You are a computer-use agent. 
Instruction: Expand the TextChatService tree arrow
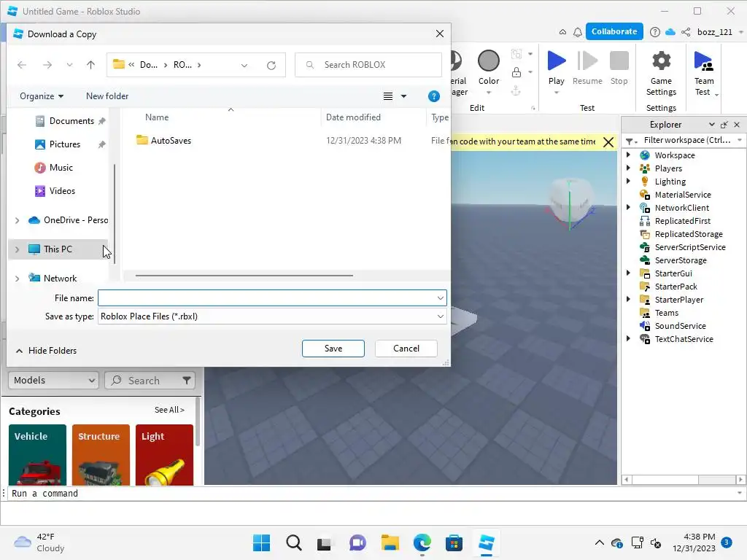coord(628,338)
